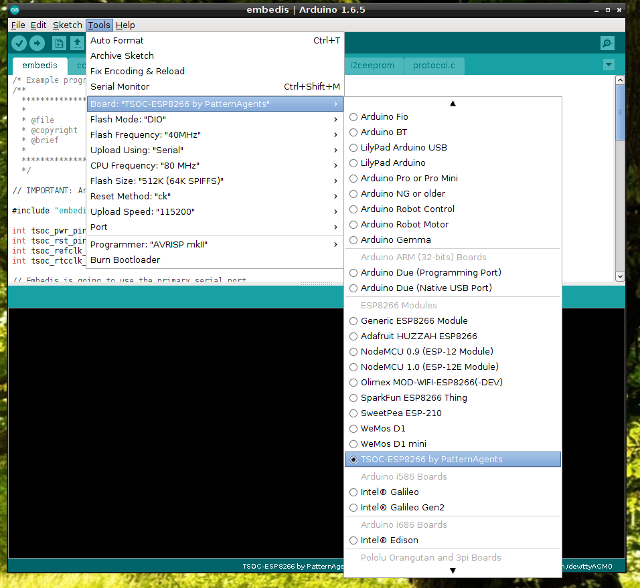640x588 pixels.
Task: Expand Reset Method "ck" submenu
Action: point(215,196)
